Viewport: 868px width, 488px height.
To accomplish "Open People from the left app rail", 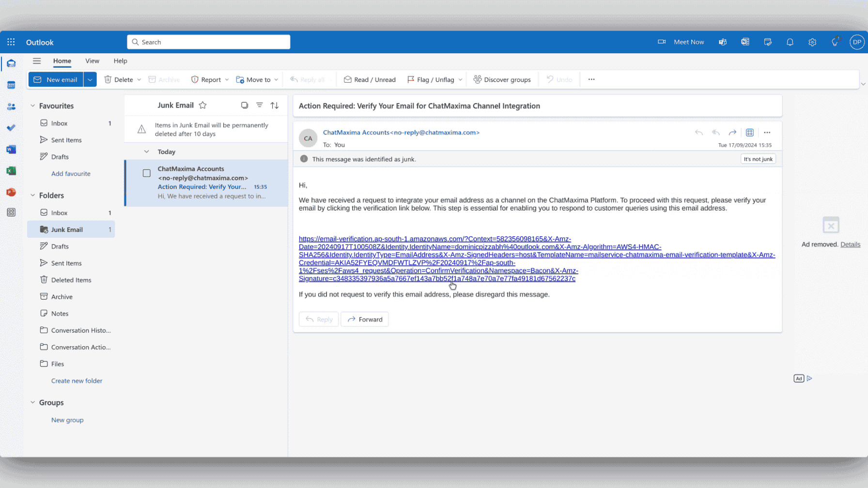I will point(11,107).
